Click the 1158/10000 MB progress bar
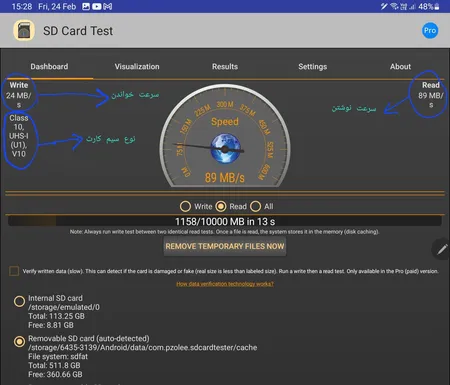 coord(225,221)
